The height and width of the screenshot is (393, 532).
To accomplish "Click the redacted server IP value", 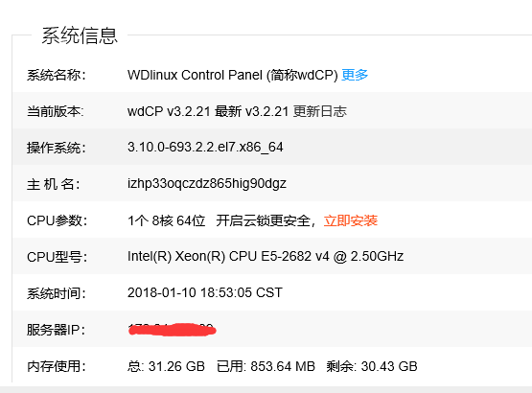I will coord(172,330).
